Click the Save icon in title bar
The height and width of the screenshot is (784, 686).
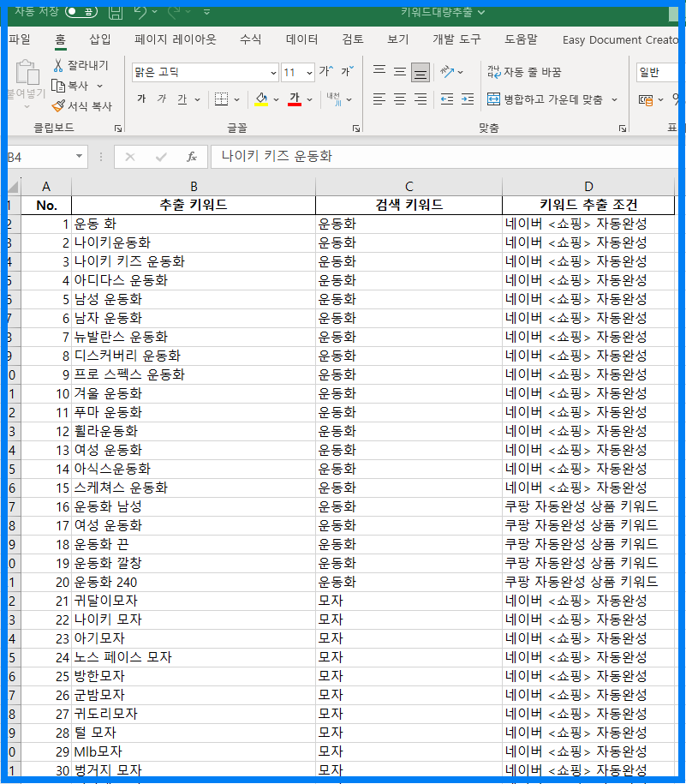coord(116,12)
